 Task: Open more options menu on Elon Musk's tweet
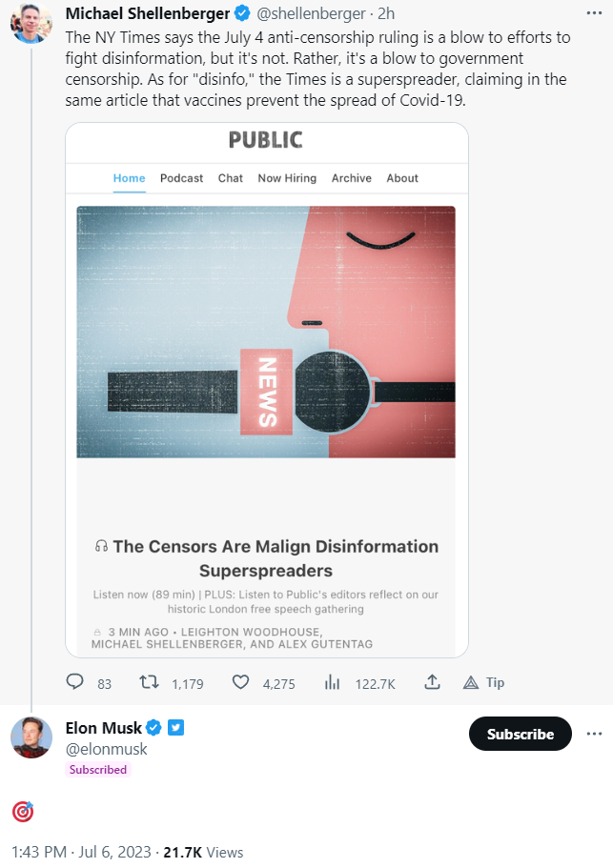click(594, 734)
